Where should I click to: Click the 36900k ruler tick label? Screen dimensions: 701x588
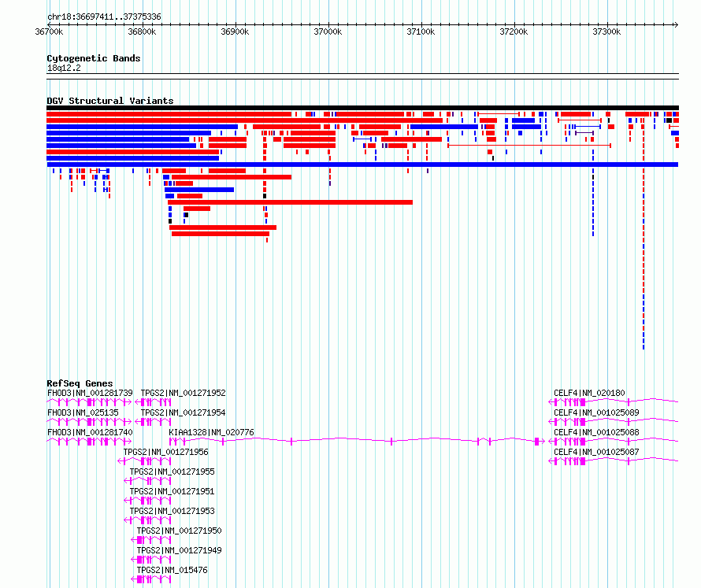[236, 31]
